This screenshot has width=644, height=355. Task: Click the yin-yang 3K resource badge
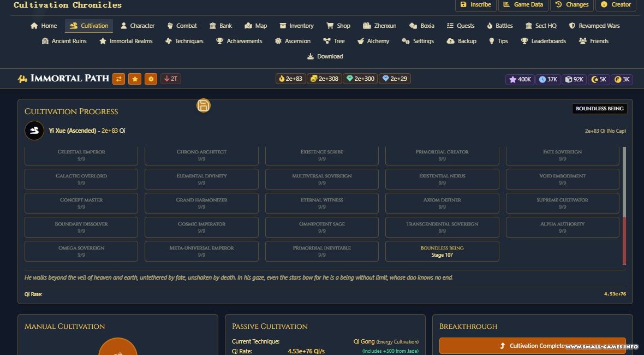tap(622, 79)
